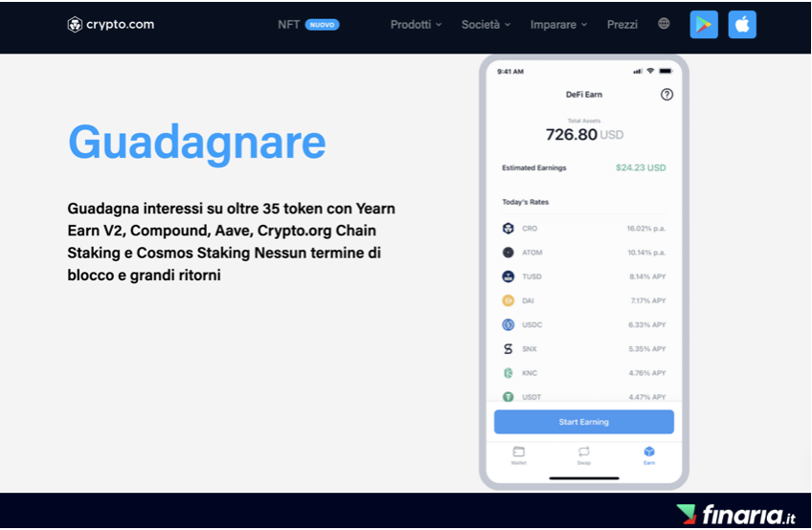Tap the help question mark in DeFi Earn
812x530 pixels.
pyautogui.click(x=666, y=94)
